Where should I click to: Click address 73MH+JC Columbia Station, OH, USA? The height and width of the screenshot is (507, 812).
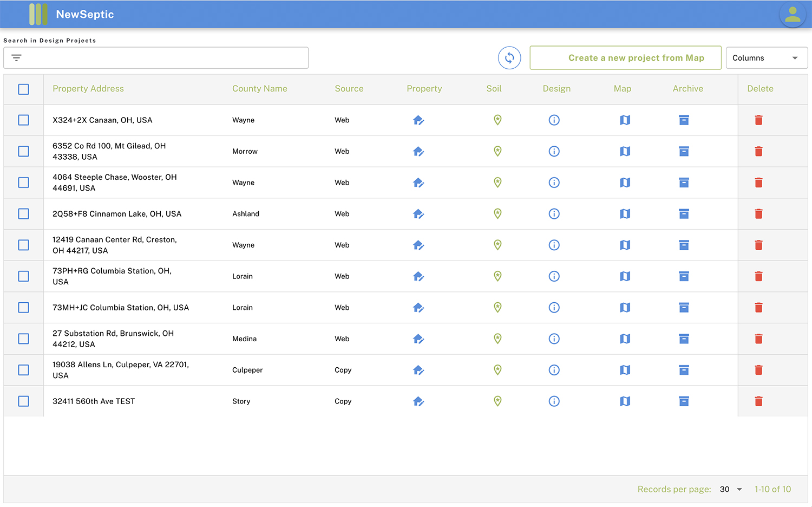click(x=121, y=308)
